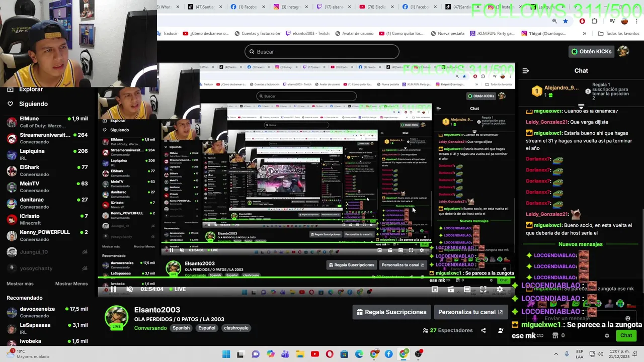Open 27 Espectadores viewers list
644x362 pixels.
pos(448,330)
